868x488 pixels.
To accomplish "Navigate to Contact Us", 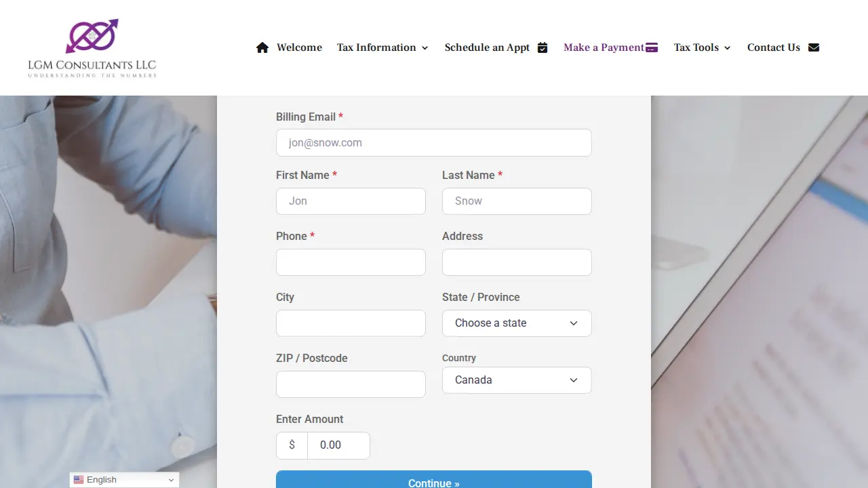I will (774, 47).
